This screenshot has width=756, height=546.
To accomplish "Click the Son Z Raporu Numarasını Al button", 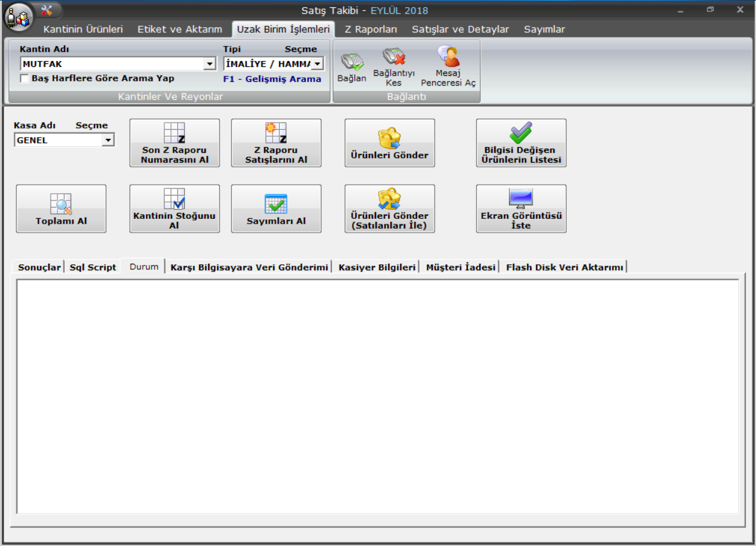I will [x=175, y=143].
